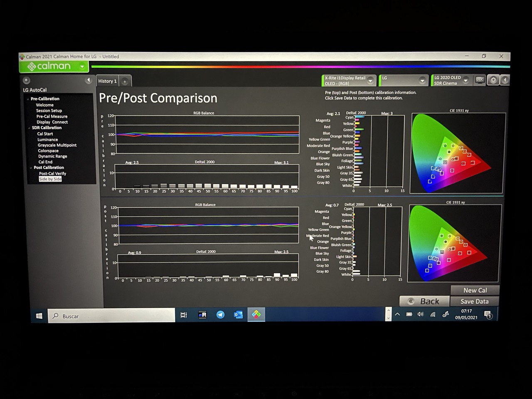Click the Back button

click(x=424, y=301)
